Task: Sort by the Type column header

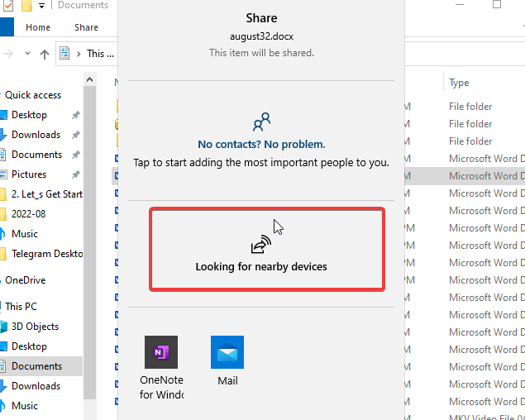Action: 459,83
